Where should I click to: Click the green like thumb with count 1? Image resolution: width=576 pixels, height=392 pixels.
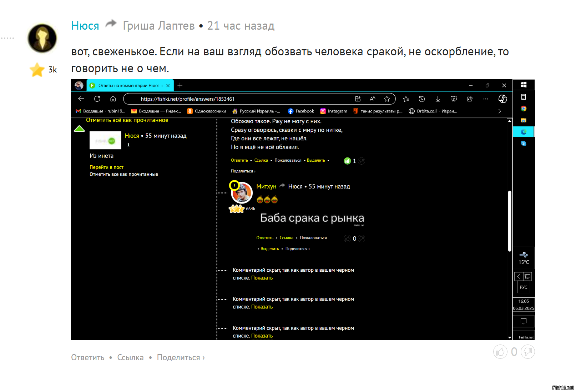(347, 161)
